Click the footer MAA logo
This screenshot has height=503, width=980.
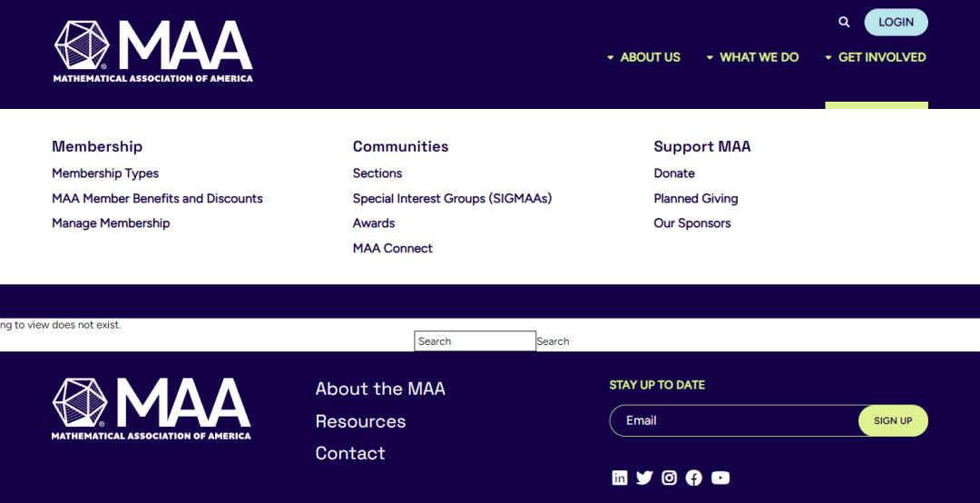pyautogui.click(x=152, y=409)
